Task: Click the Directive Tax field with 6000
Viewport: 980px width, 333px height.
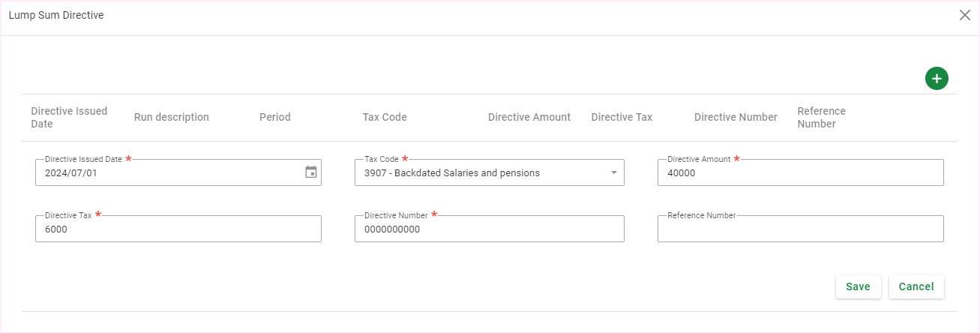Action: pos(178,229)
